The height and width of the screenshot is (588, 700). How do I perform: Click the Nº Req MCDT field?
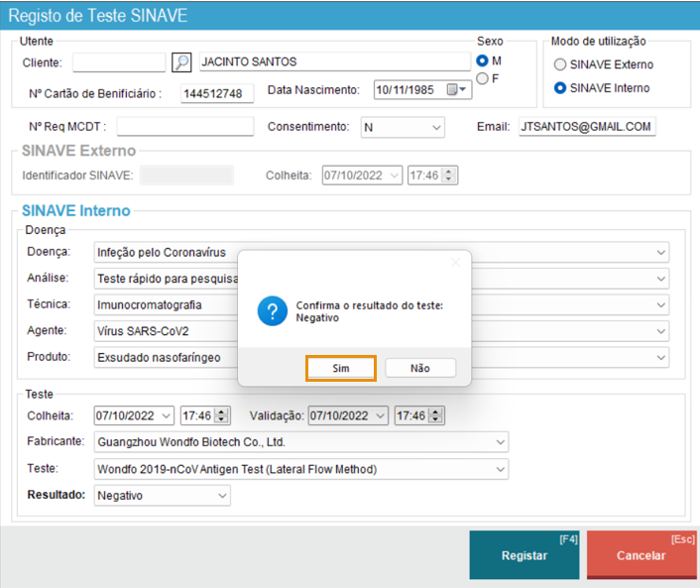tap(185, 127)
